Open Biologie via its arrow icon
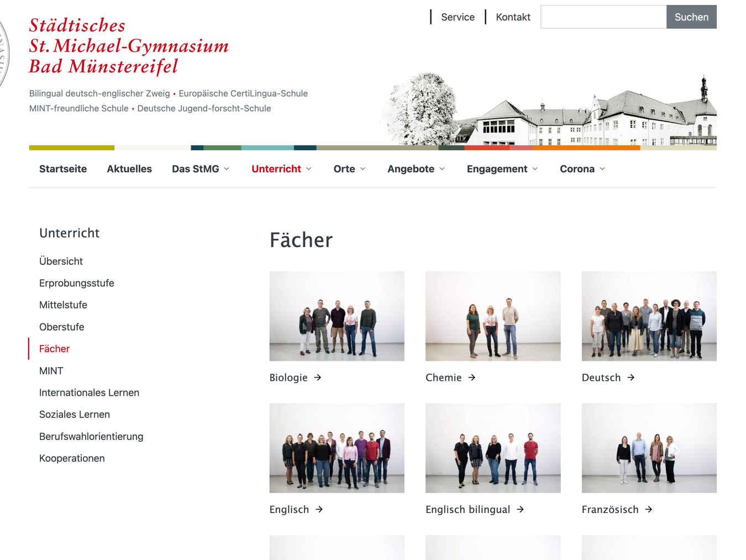The height and width of the screenshot is (560, 746). coord(317,378)
